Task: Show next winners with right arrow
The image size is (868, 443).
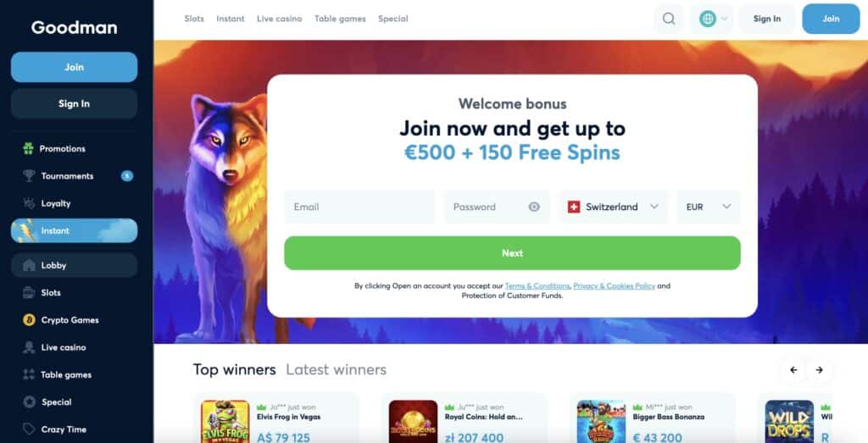Action: 820,370
